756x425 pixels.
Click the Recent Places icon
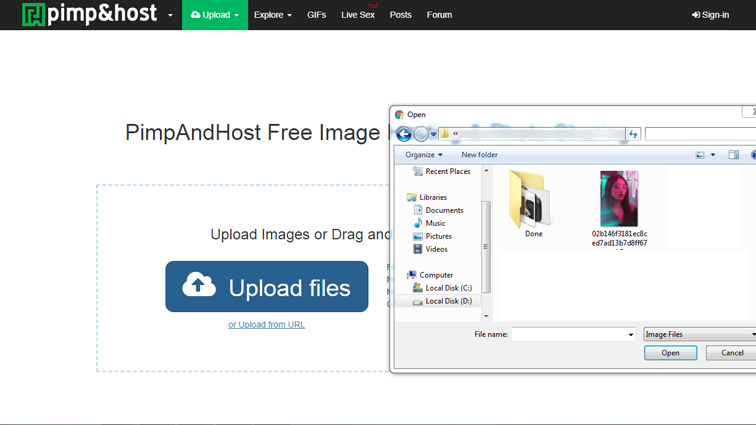418,171
